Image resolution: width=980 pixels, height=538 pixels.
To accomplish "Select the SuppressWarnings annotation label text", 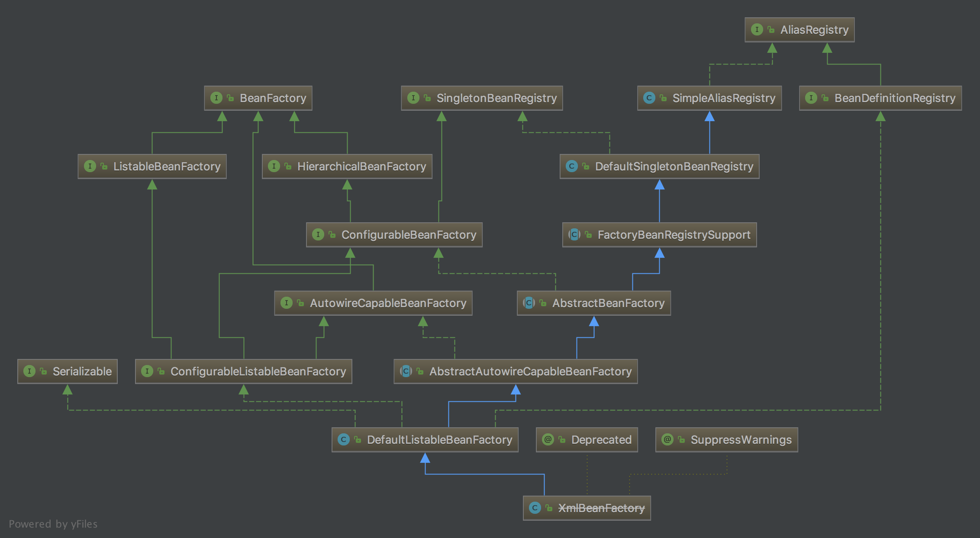I will point(741,440).
